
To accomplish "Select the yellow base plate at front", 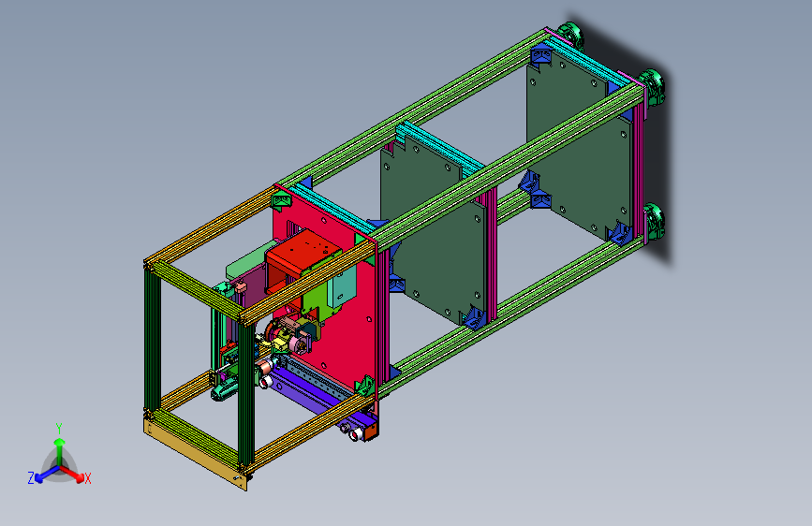I will (x=194, y=454).
